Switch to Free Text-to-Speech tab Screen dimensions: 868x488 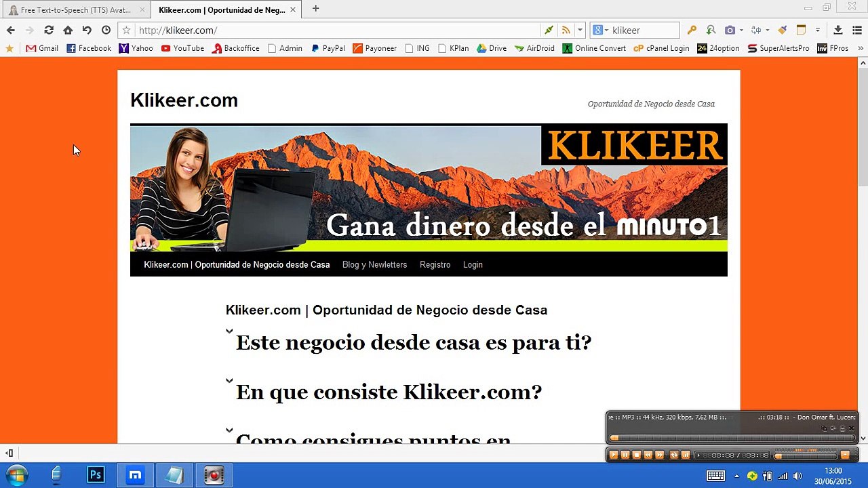click(76, 10)
